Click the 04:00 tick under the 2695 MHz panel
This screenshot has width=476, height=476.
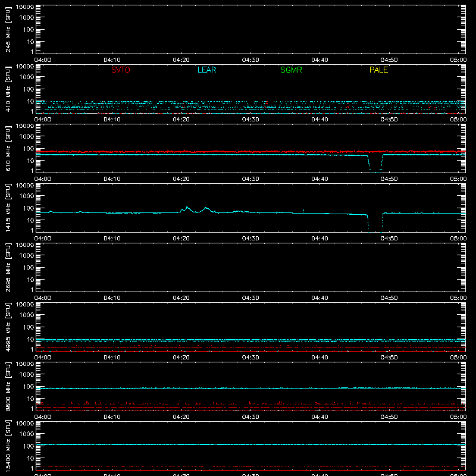[x=42, y=298]
